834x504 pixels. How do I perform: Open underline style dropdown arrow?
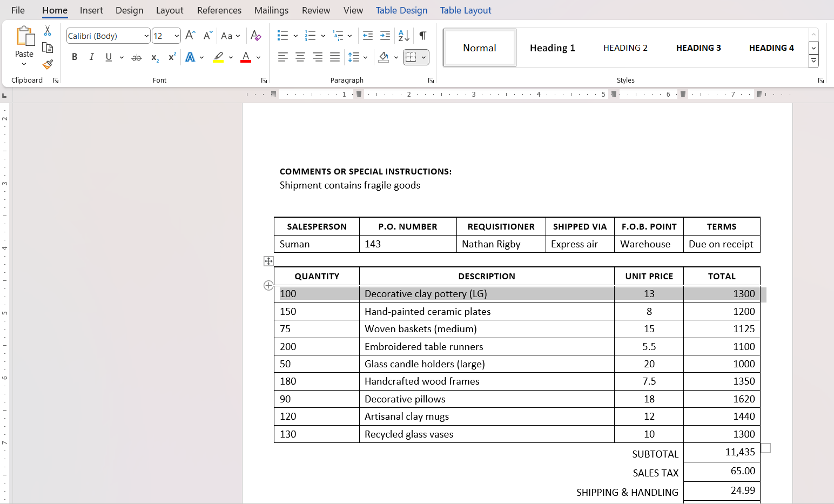click(122, 57)
